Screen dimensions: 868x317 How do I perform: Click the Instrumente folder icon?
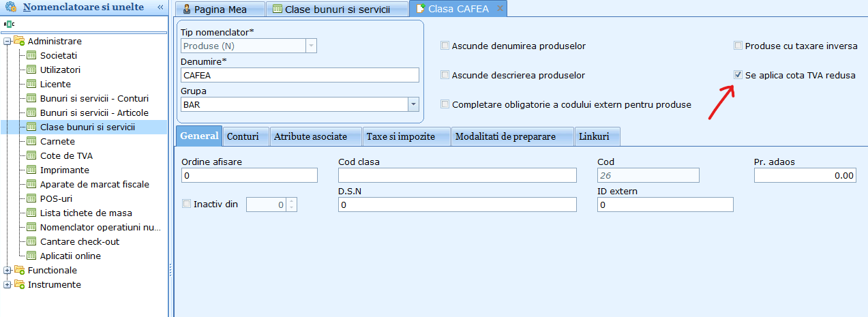pos(19,284)
